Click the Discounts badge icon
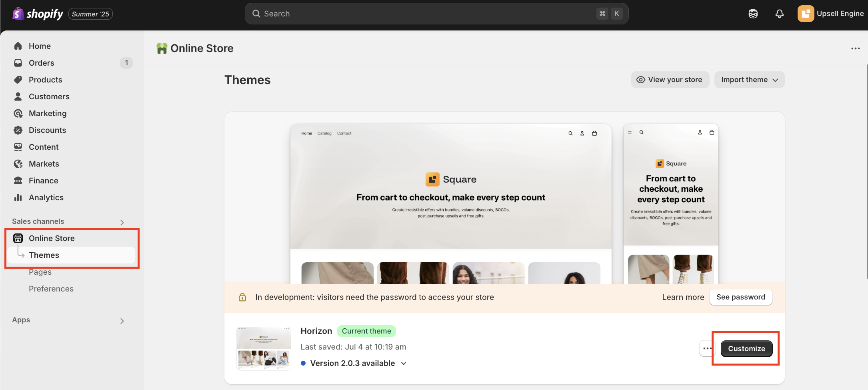The image size is (868, 390). point(18,130)
